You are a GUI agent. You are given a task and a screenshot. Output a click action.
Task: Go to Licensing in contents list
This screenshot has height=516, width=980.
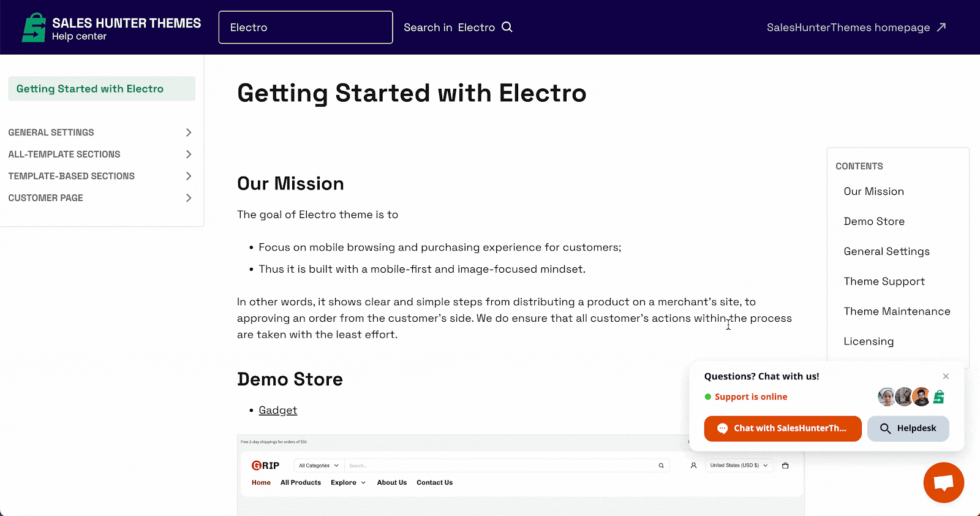[869, 341]
